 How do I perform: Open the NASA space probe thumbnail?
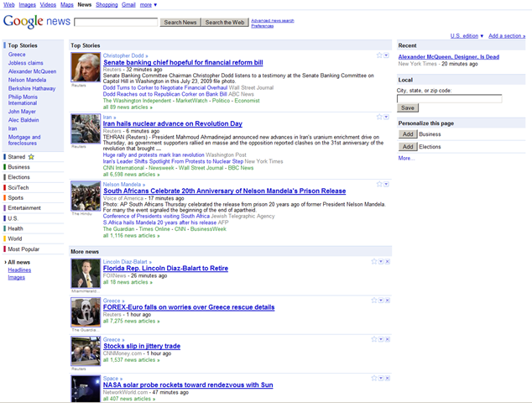pos(86,389)
